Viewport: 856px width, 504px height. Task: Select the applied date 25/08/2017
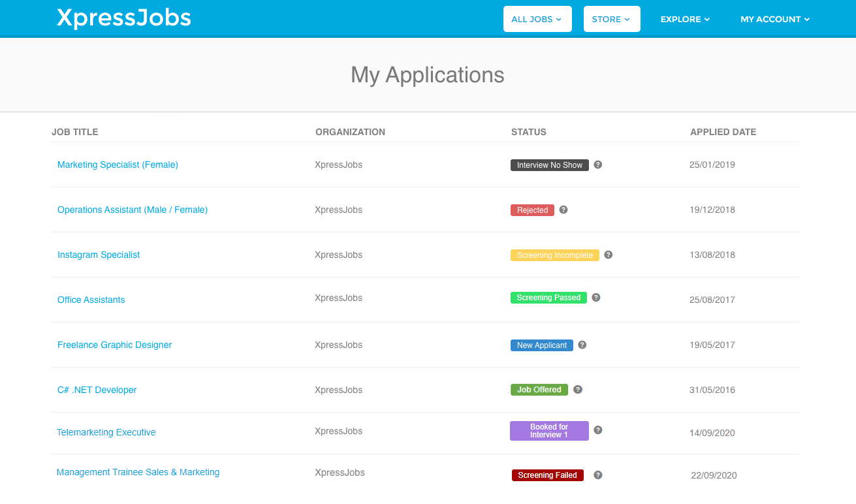[712, 300]
